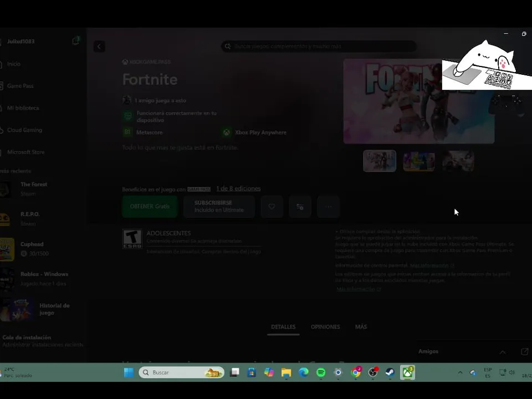Open the weather widget showing 24°C
Viewport: 532px width, 399px height.
pos(16,372)
